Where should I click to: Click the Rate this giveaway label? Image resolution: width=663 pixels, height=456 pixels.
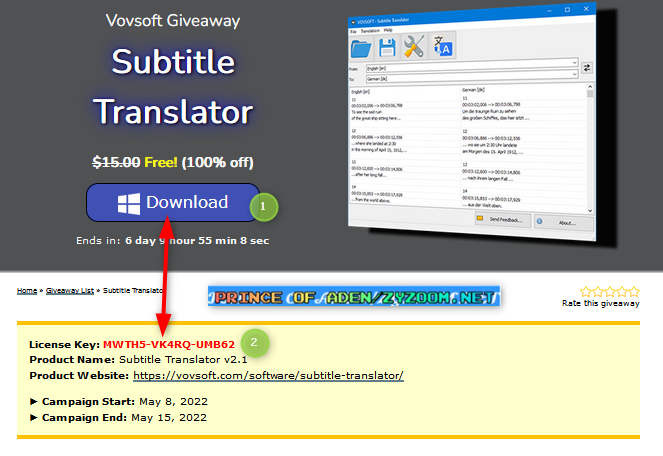point(600,303)
